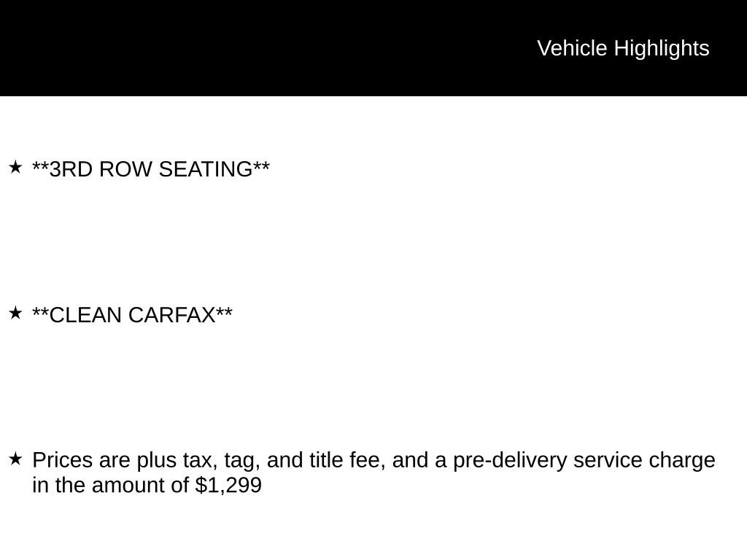This screenshot has width=747, height=560.
Task: Click the star bullet beside CLEAN CARFAX
Action: click(15, 314)
